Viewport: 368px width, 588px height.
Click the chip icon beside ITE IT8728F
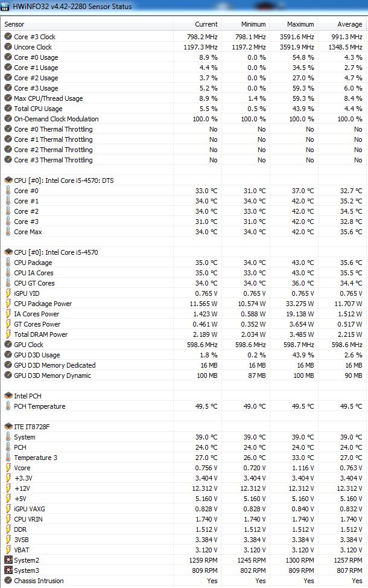coord(8,427)
